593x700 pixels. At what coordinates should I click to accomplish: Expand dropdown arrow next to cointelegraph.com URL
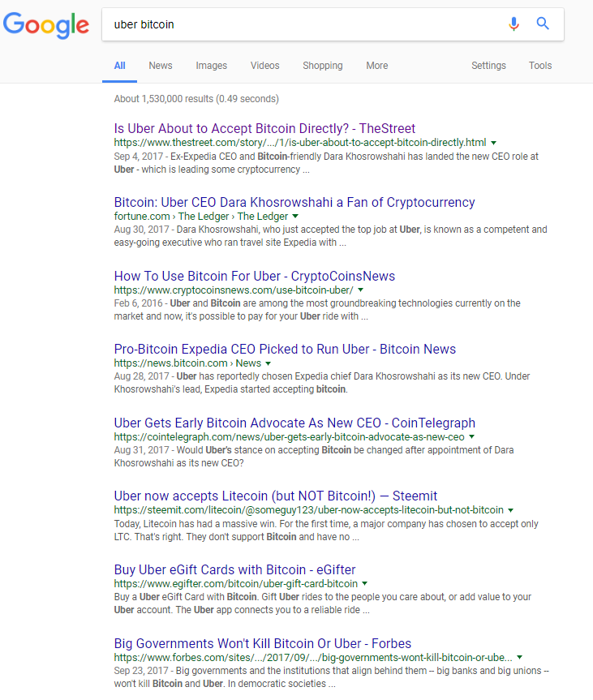coord(471,437)
